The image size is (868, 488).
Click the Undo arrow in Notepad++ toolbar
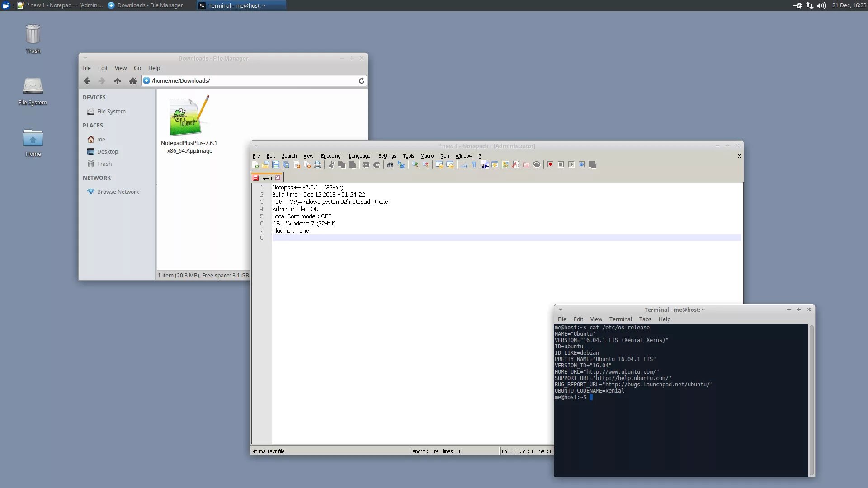[366, 165]
